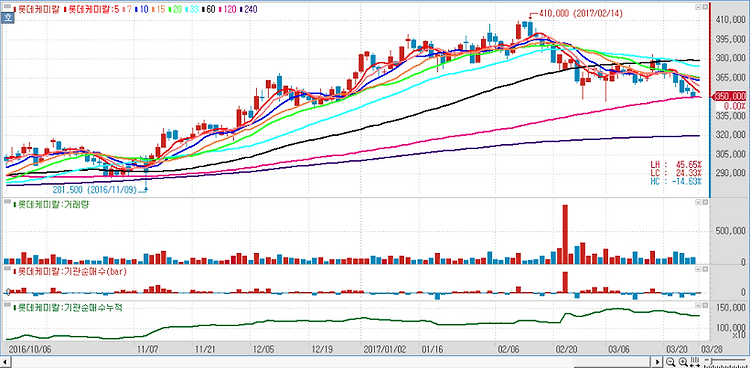Click the 11/21 date axis label

click(204, 348)
